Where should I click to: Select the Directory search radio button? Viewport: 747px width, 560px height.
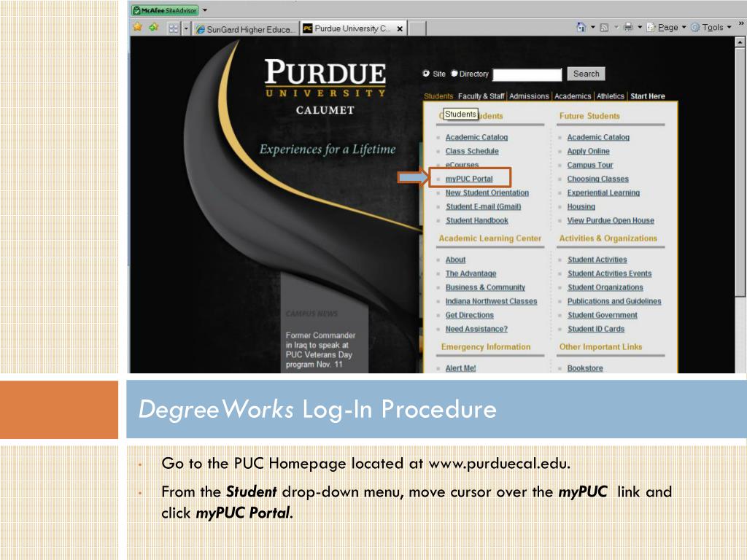[x=454, y=74]
